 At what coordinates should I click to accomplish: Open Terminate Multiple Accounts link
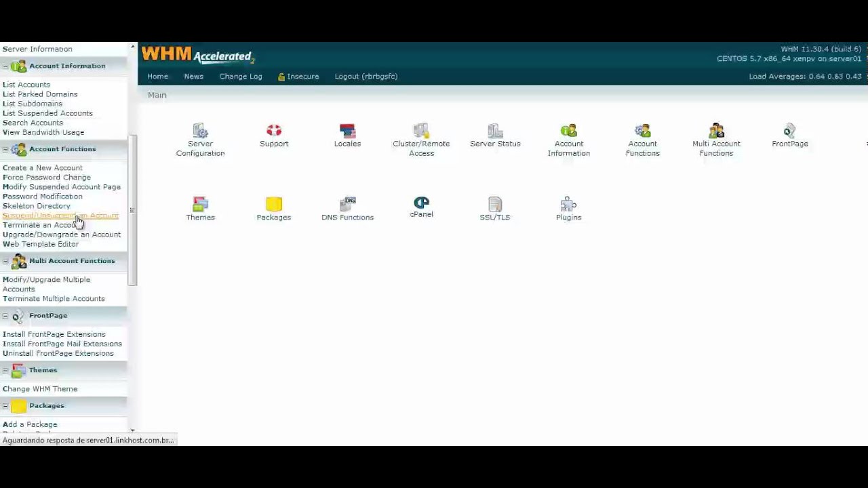54,299
